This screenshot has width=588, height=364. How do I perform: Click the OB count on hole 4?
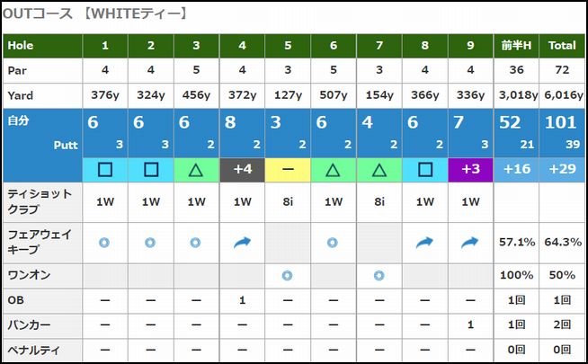point(242,300)
